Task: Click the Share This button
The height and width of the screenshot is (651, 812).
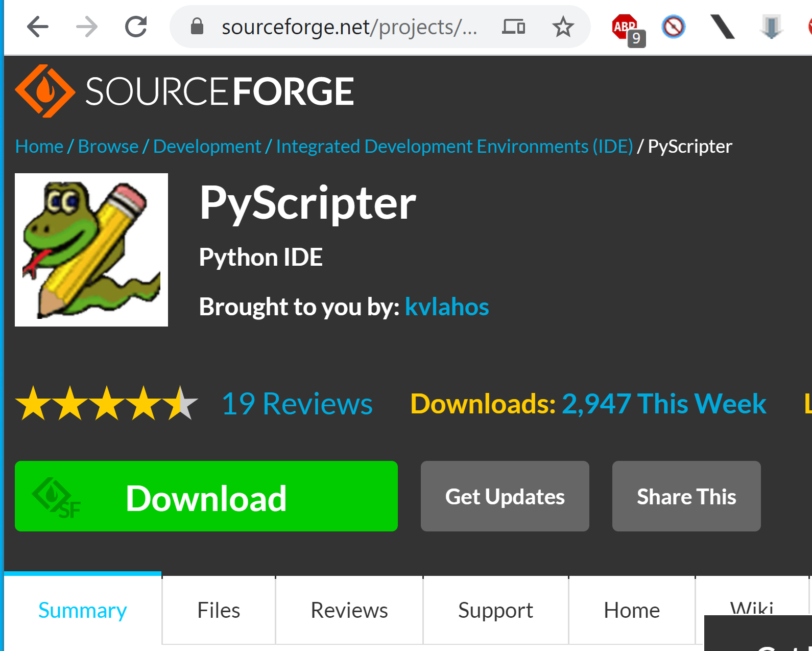Action: tap(686, 496)
